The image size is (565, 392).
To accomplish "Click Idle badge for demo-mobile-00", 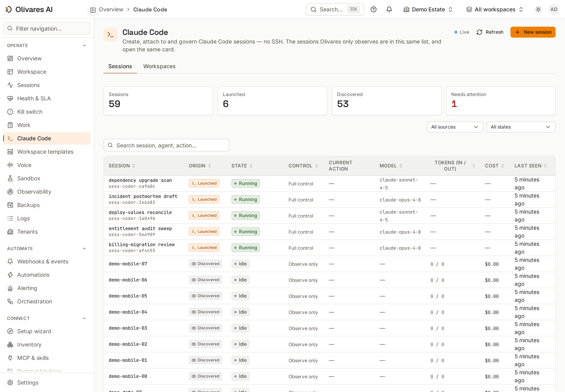I will pos(240,376).
